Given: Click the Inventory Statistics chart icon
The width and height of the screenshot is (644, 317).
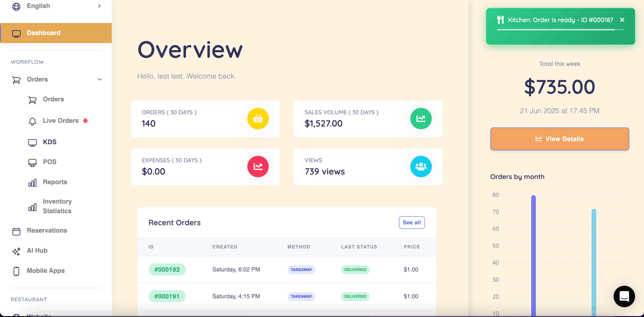Looking at the screenshot, I should [x=32, y=207].
